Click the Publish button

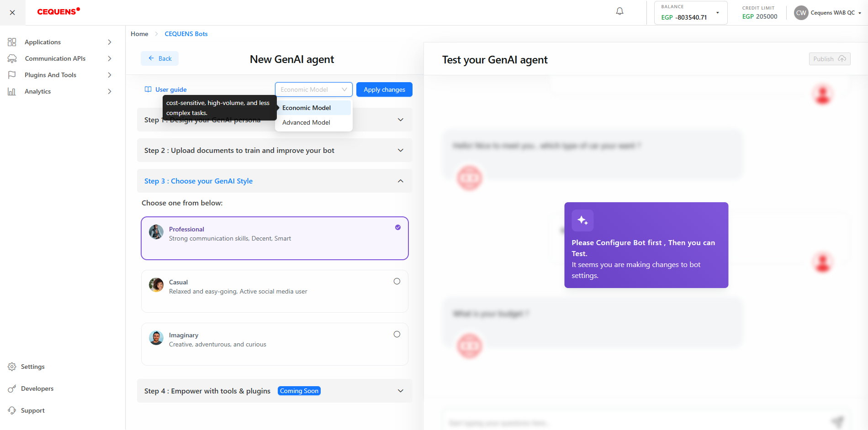coord(829,59)
